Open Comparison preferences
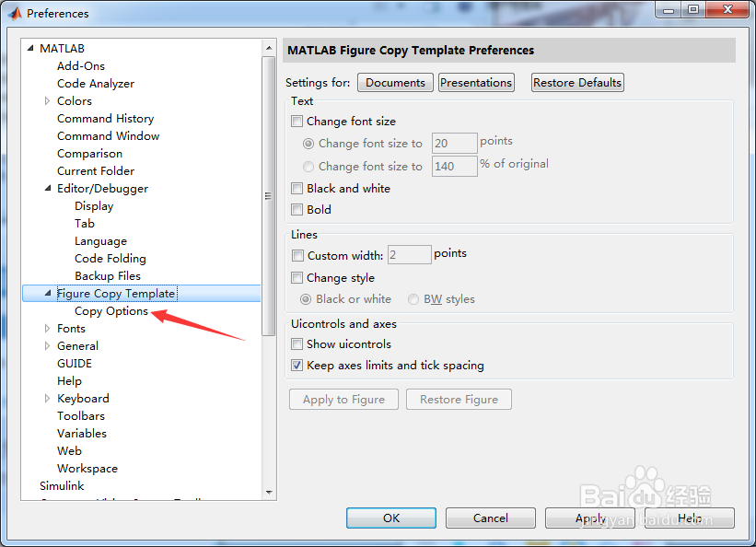This screenshot has height=547, width=756. 89,154
